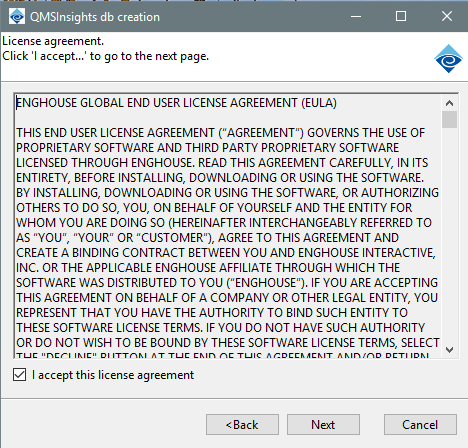Click the EULA scrollbar thumb

(449, 119)
